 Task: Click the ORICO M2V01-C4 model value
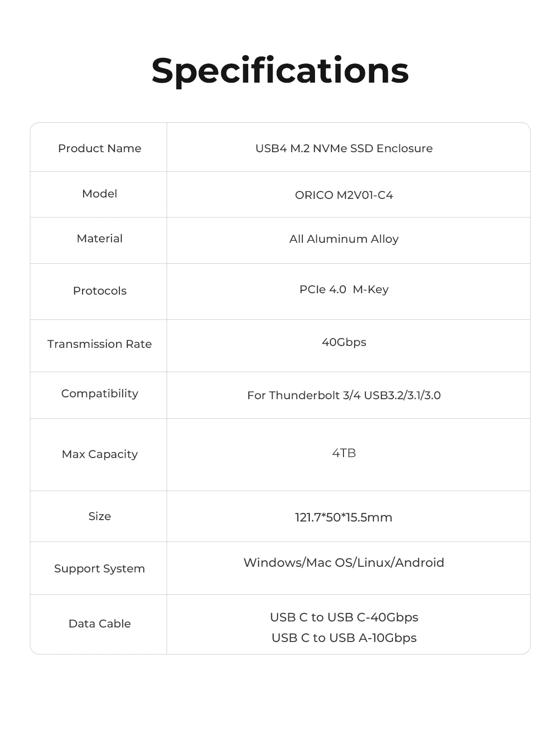[344, 195]
